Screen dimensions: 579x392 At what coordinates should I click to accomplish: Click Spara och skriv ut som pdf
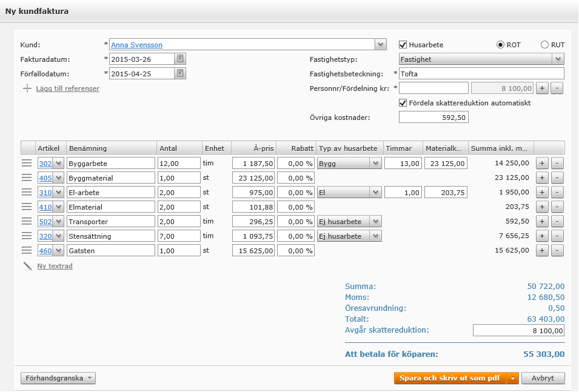[x=450, y=378]
